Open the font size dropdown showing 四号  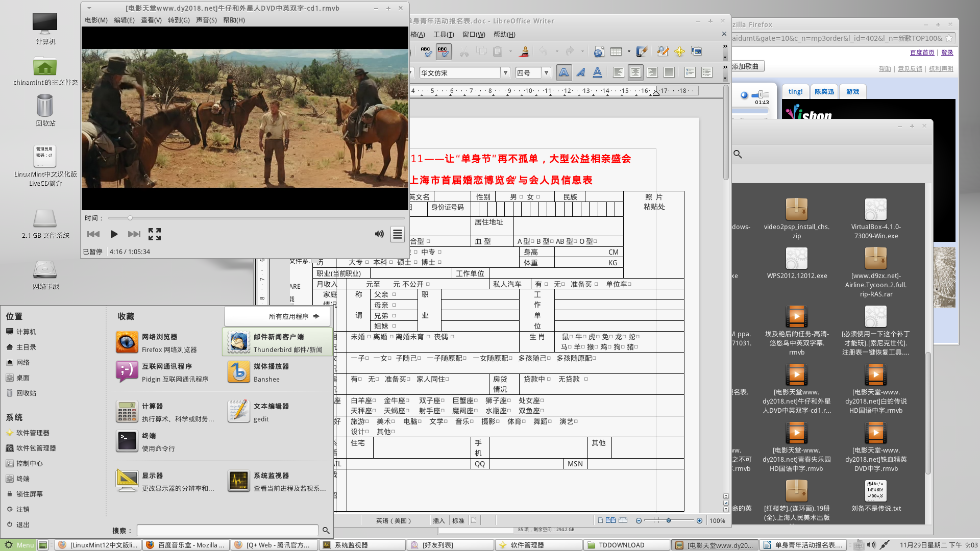(x=546, y=72)
